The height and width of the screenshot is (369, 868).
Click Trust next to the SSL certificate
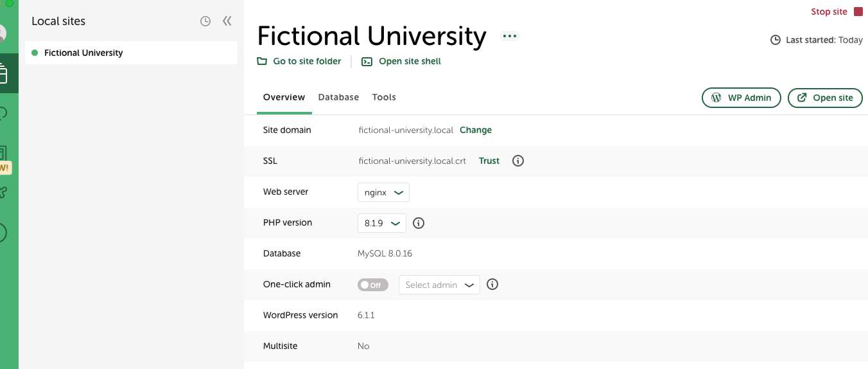pyautogui.click(x=489, y=161)
